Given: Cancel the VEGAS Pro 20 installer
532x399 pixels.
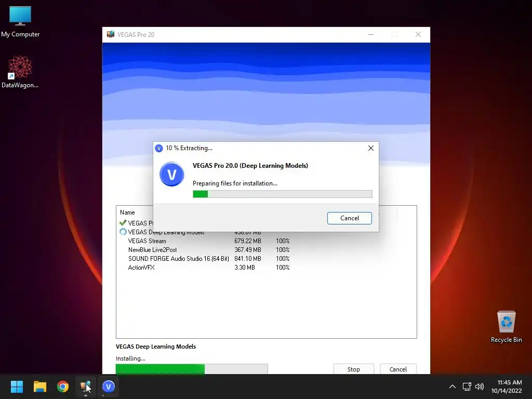Looking at the screenshot, I should 398,369.
